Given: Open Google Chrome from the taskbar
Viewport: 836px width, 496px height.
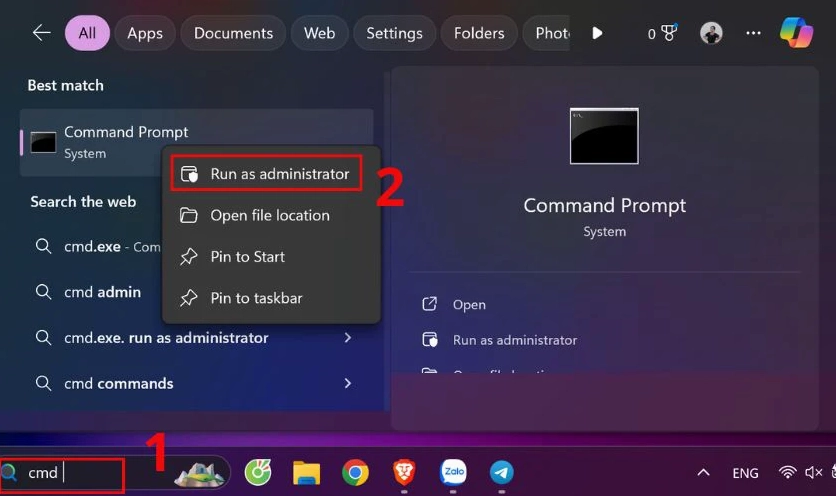Looking at the screenshot, I should click(355, 473).
